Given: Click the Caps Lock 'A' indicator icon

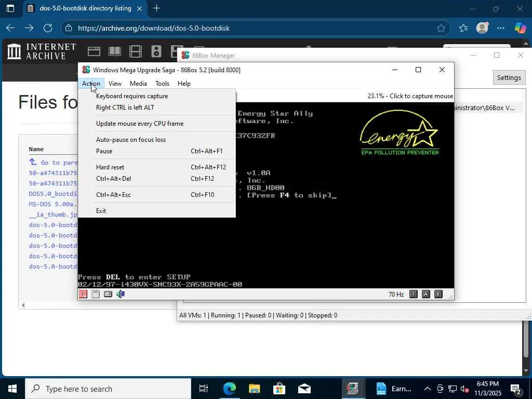Looking at the screenshot, I should click(426, 294).
